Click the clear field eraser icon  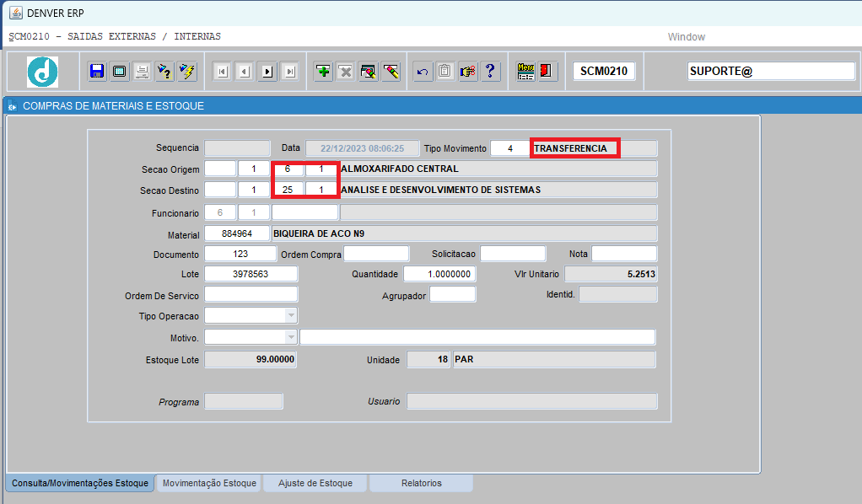pos(391,72)
